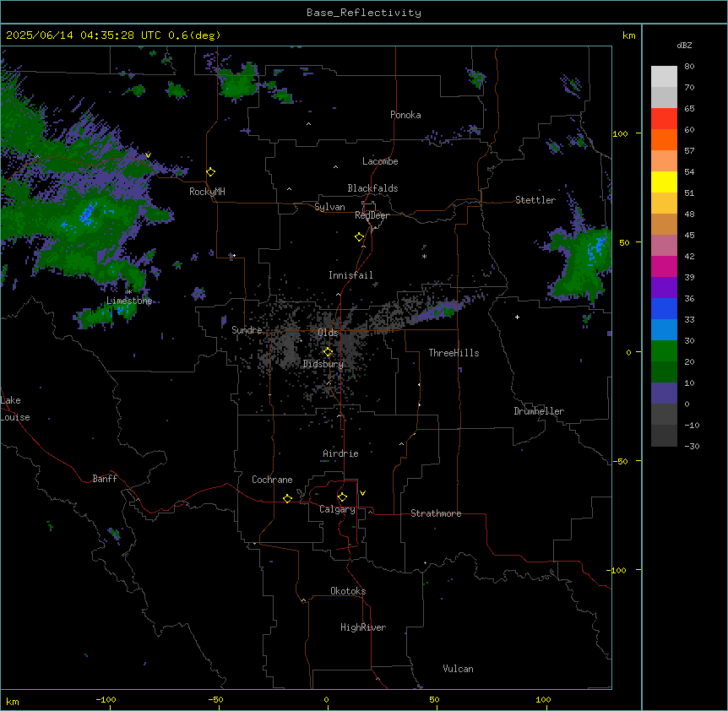Click the blue 36-33 dBZ legend swatch
This screenshot has height=711, width=728.
pyautogui.click(x=664, y=308)
